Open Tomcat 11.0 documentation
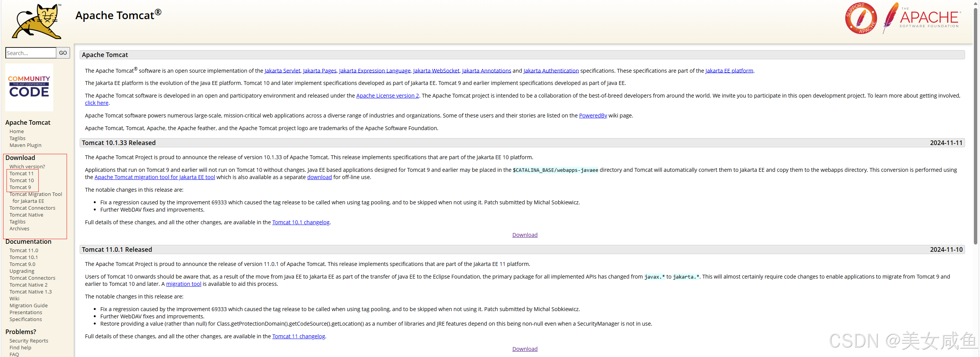The width and height of the screenshot is (980, 357). click(x=24, y=250)
